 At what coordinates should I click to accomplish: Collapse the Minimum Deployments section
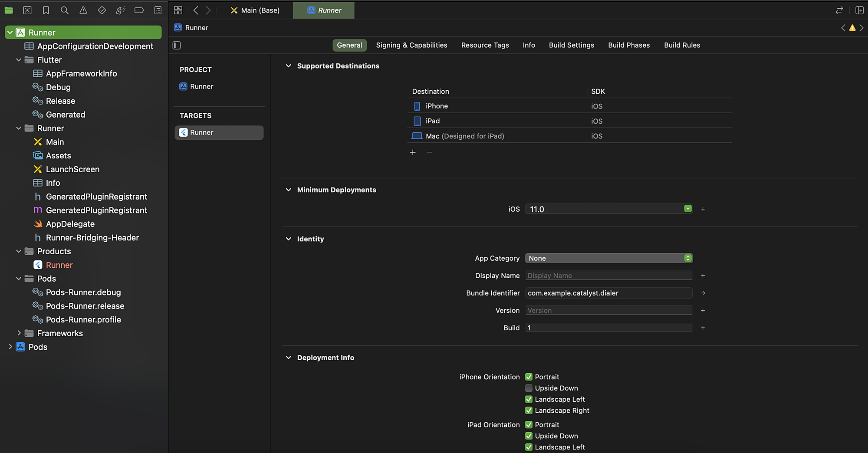click(288, 190)
